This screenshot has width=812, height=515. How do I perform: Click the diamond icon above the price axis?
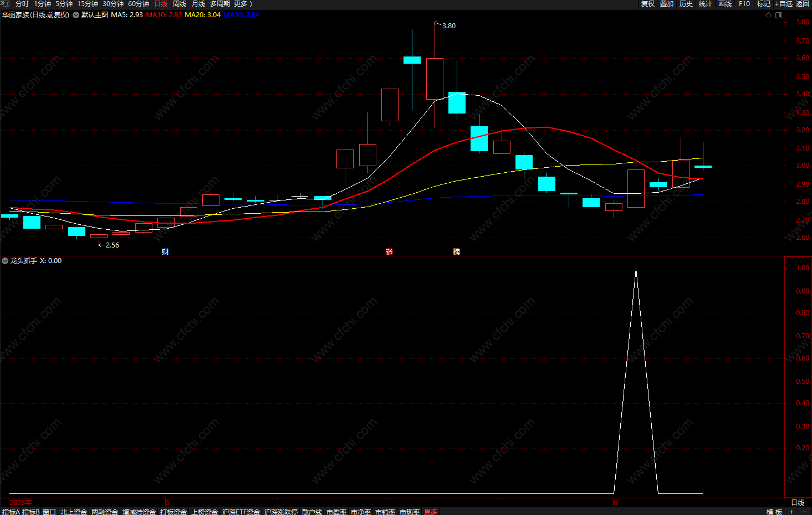click(x=768, y=15)
